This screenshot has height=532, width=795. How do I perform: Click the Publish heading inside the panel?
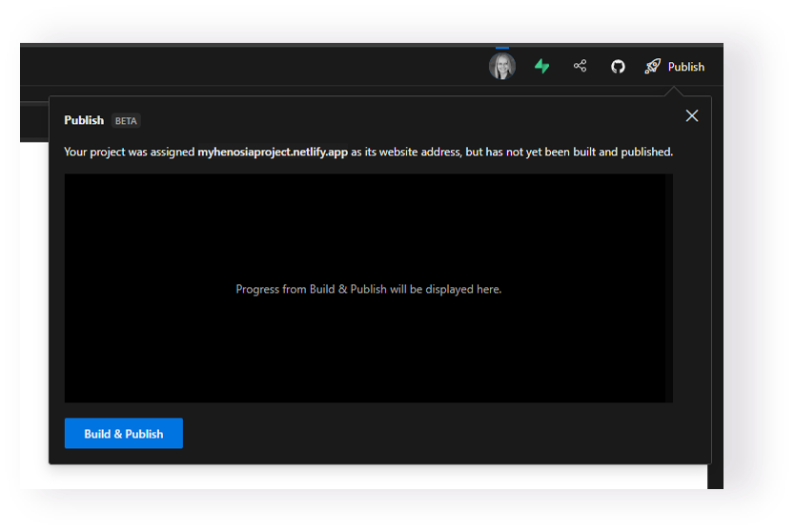click(84, 120)
